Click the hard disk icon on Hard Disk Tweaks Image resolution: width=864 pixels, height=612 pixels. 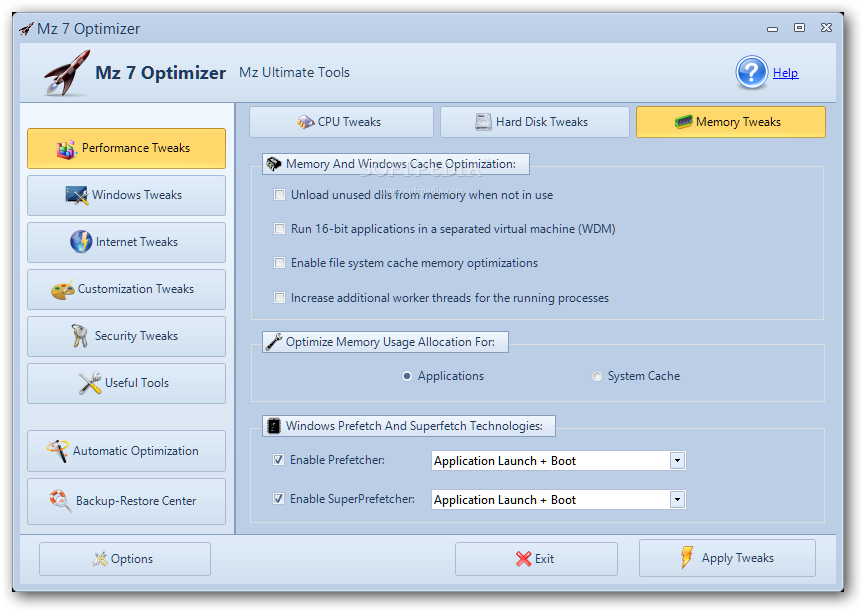pyautogui.click(x=483, y=122)
